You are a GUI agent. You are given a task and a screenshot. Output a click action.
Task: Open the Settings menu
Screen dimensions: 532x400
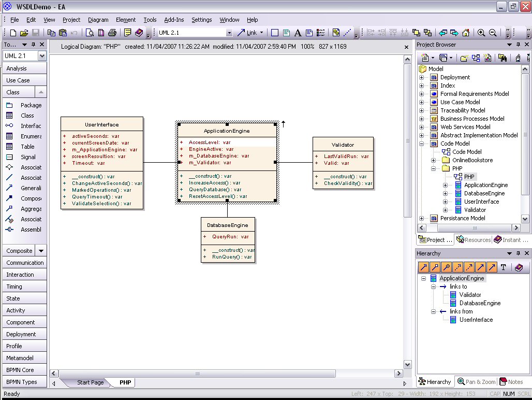(x=201, y=20)
